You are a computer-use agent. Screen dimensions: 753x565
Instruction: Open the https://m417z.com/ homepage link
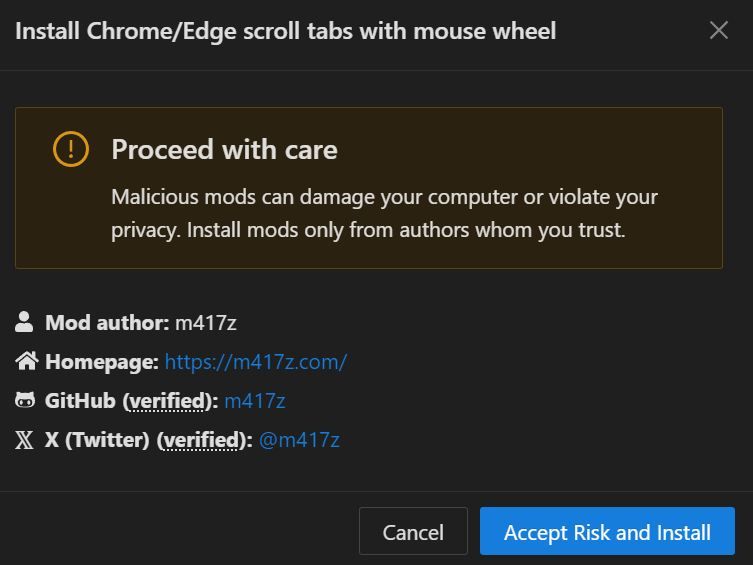[x=255, y=361]
